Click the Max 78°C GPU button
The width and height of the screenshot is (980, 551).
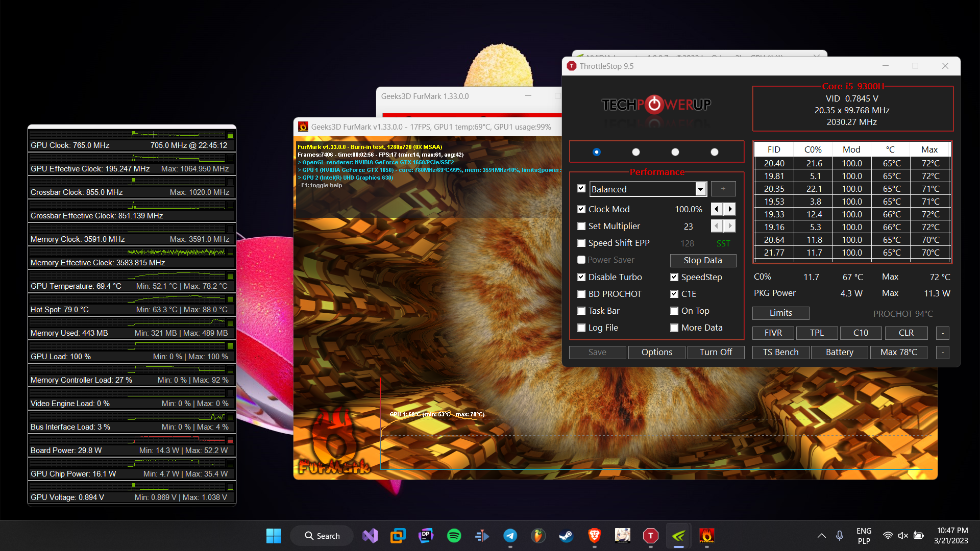pyautogui.click(x=899, y=352)
